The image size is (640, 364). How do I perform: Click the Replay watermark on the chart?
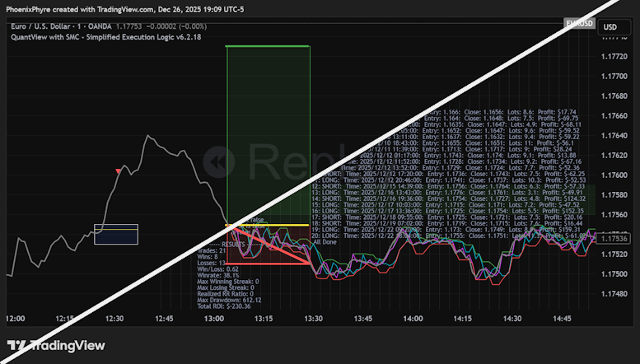click(272, 160)
